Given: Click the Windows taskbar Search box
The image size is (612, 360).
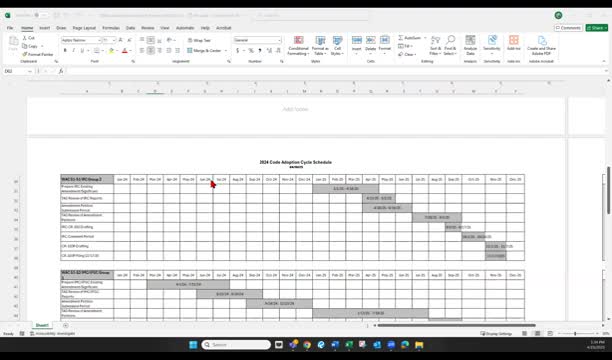Looking at the screenshot, I should pyautogui.click(x=237, y=345).
